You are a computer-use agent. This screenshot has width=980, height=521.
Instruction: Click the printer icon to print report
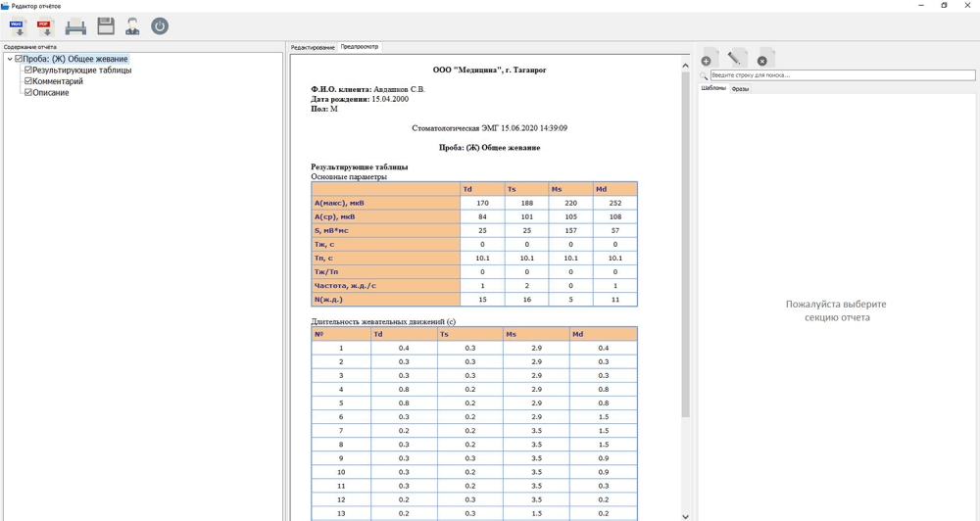pyautogui.click(x=75, y=26)
